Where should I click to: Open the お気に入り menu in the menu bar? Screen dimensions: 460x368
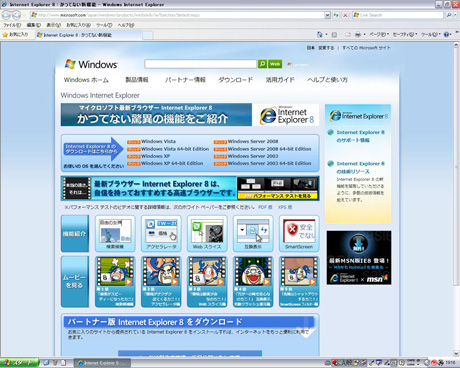[78, 25]
